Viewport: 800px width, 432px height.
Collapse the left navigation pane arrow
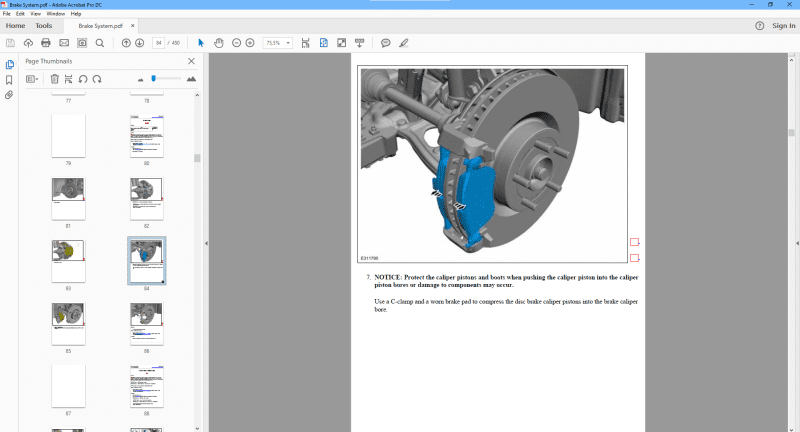coord(206,243)
